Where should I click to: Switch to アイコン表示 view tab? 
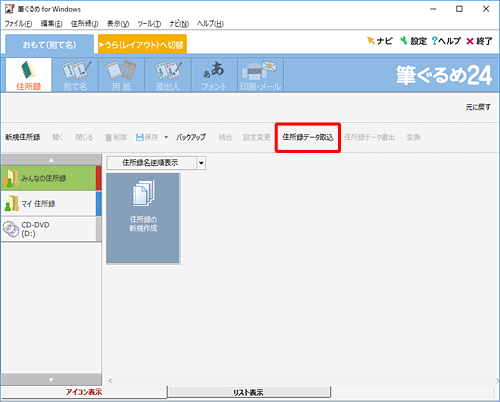point(84,392)
